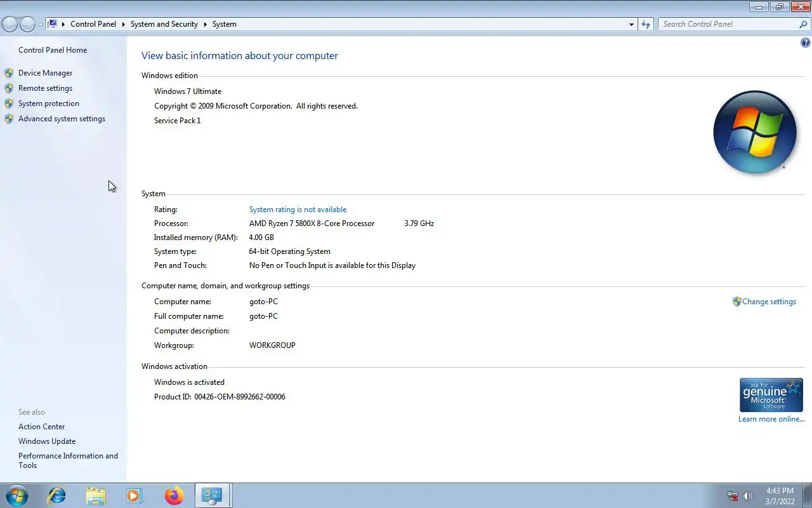Click the Windows 7 Ultimate text
Viewport: 812px width, 508px height.
pyautogui.click(x=188, y=91)
